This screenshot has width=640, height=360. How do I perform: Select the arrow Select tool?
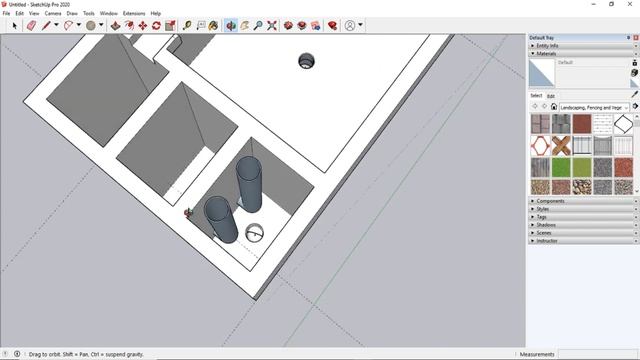pos(15,25)
